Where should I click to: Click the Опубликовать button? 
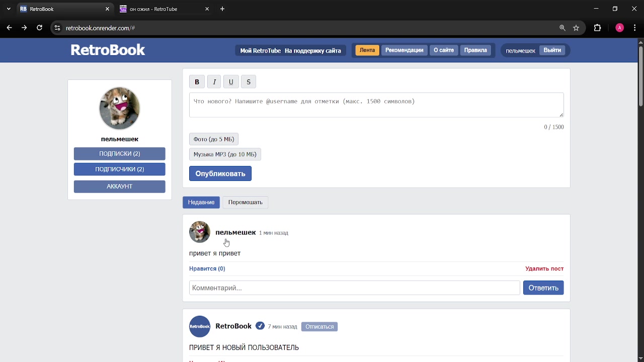(x=220, y=173)
